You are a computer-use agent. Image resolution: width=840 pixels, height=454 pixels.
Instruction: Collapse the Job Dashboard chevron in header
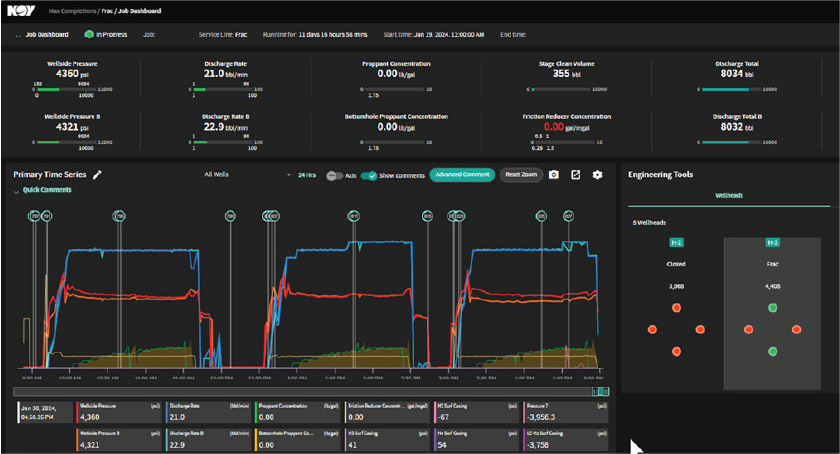click(x=18, y=35)
